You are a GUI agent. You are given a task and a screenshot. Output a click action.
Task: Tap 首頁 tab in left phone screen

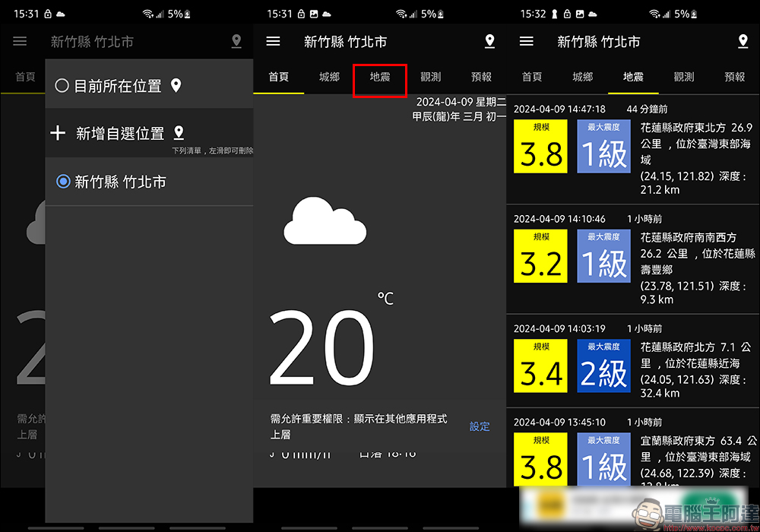(25, 77)
